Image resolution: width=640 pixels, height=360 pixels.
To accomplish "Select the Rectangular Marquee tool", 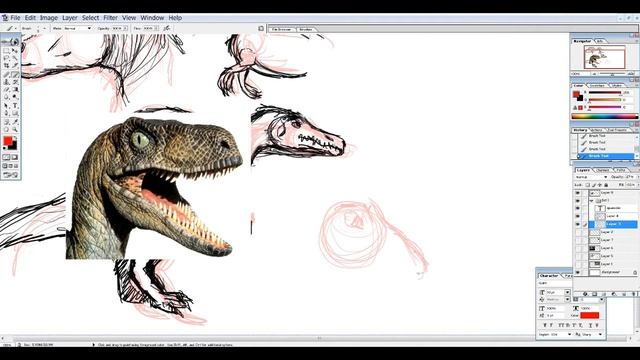I will pyautogui.click(x=7, y=51).
